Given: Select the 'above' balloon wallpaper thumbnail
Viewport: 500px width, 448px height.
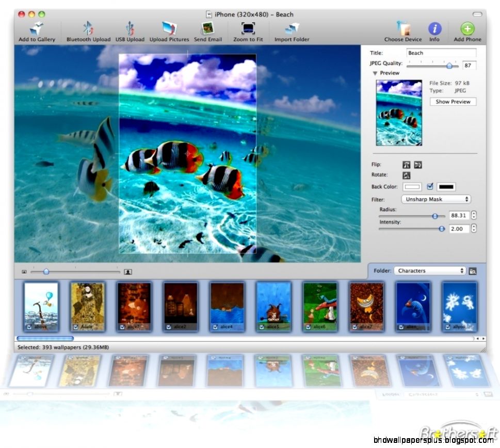Looking at the screenshot, I should click(x=41, y=307).
